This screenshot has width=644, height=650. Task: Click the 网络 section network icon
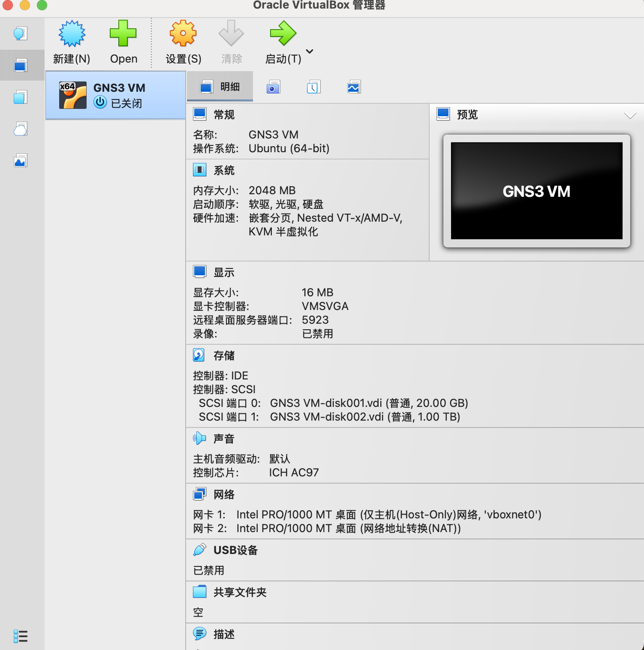tap(200, 494)
